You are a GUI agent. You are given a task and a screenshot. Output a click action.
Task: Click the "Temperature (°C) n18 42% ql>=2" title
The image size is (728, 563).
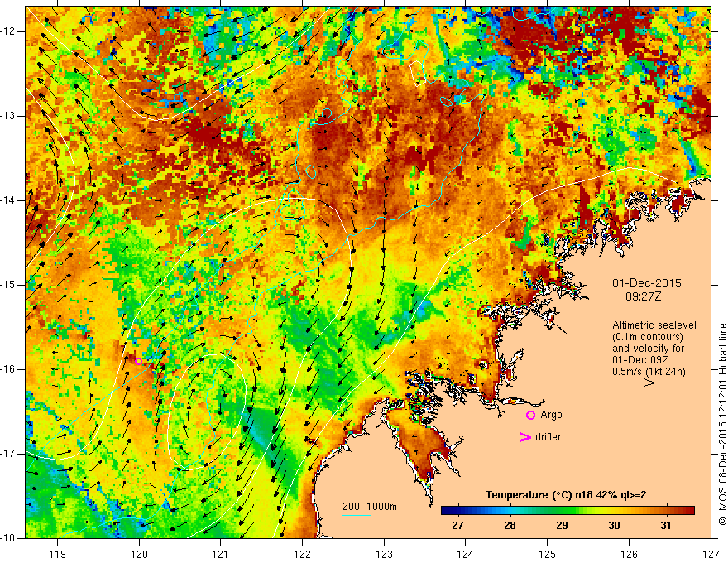[566, 495]
